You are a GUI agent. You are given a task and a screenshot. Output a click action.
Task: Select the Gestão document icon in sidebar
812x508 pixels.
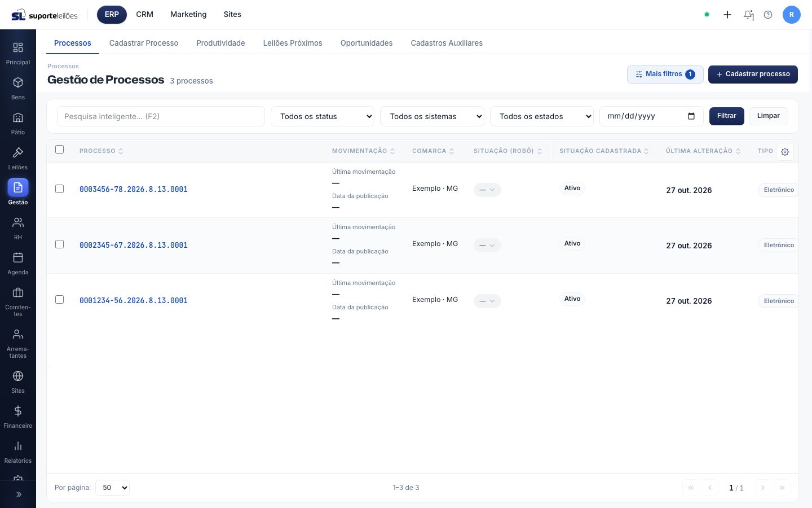pos(18,187)
